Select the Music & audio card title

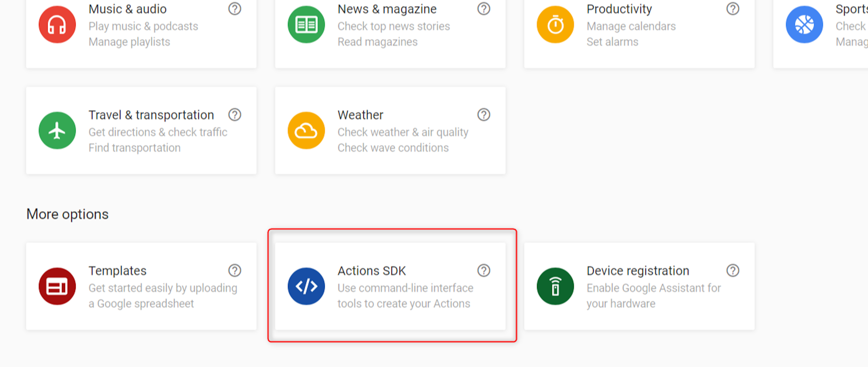127,9
